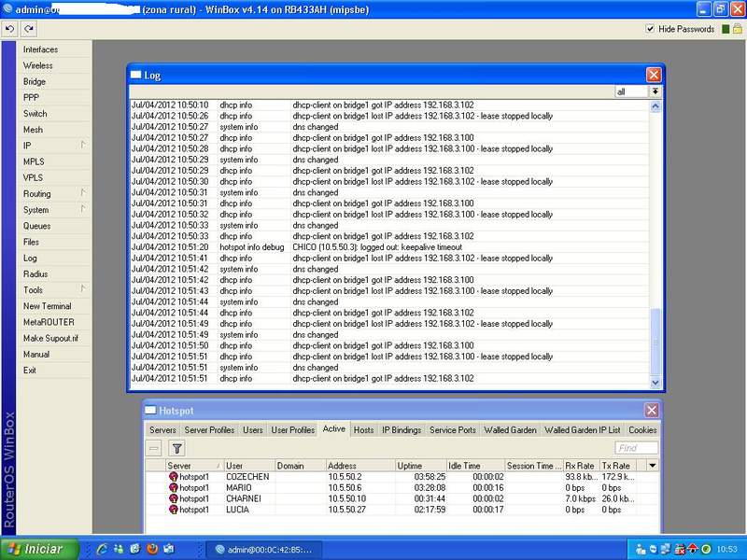The image size is (747, 560).
Task: Open the Files sidebar entry
Action: (31, 242)
